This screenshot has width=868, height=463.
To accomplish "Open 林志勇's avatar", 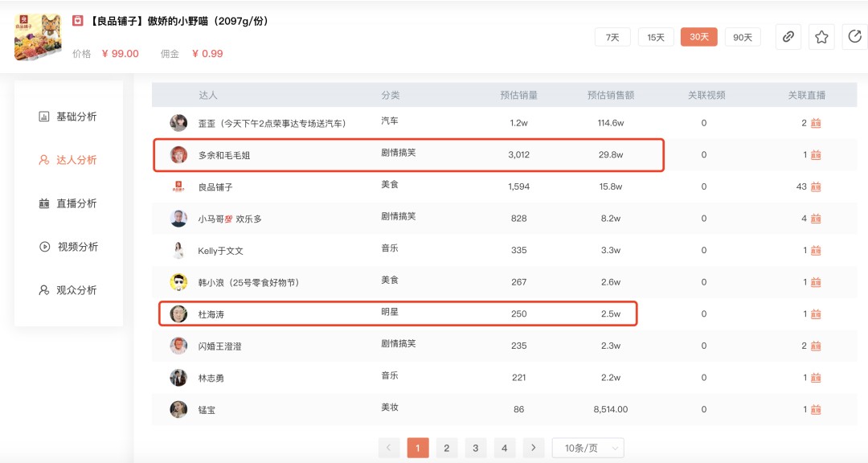I will [x=178, y=378].
